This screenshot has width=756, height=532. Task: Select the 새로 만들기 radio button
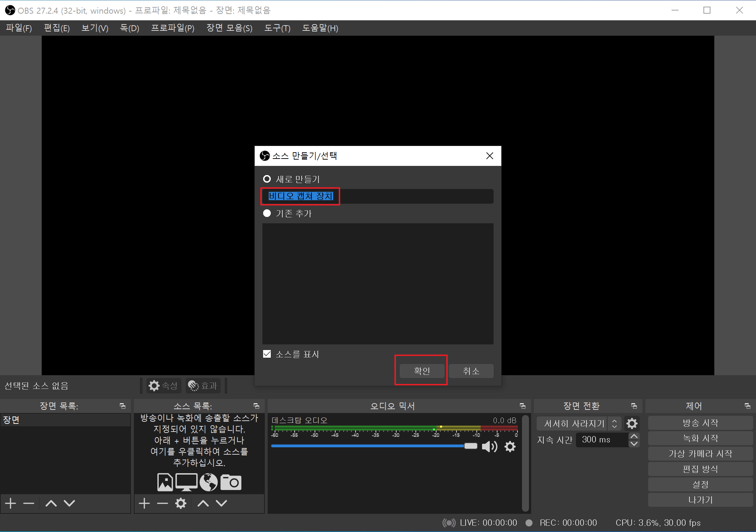pos(267,179)
